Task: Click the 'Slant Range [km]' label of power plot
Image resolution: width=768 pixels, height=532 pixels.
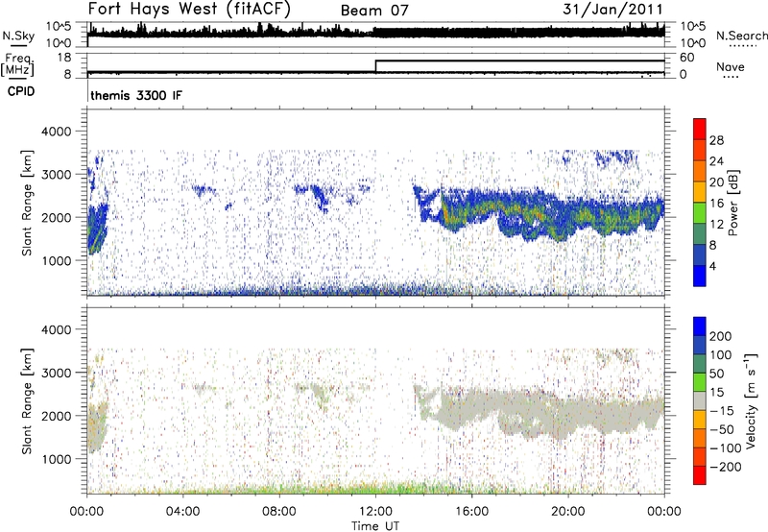Action: pos(27,203)
